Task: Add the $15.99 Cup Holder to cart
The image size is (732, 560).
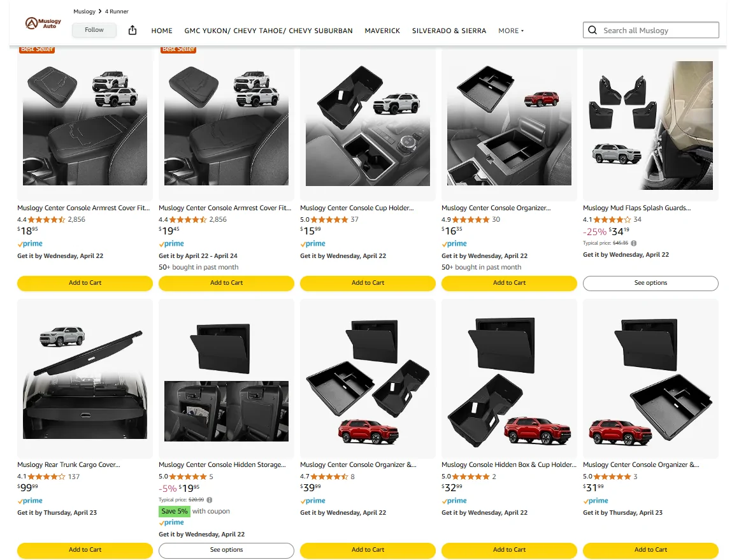Action: point(368,283)
